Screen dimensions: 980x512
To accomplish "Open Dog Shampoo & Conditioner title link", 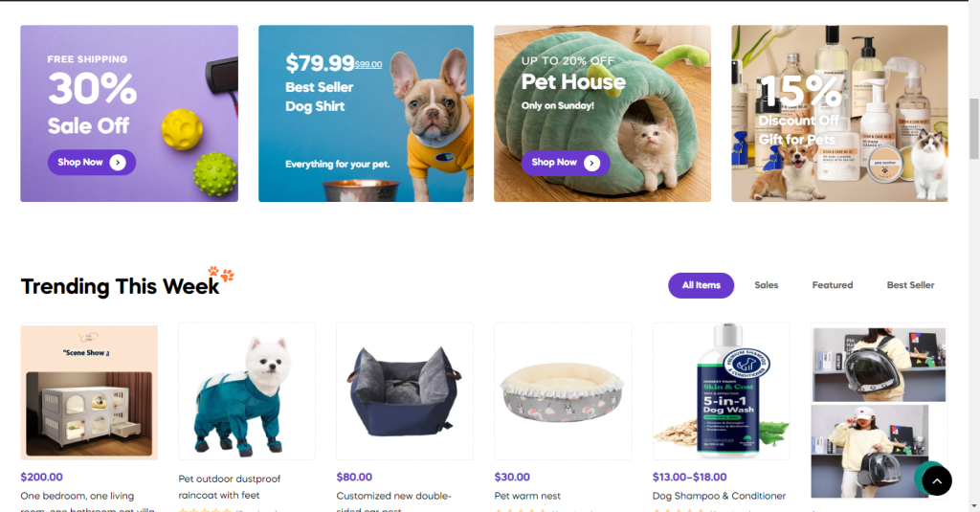I will point(719,496).
